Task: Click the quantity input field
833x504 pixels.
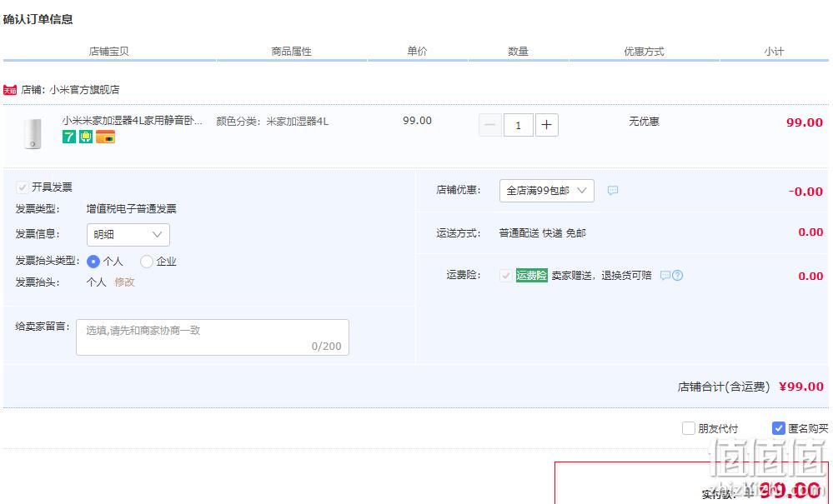Action: (x=518, y=125)
